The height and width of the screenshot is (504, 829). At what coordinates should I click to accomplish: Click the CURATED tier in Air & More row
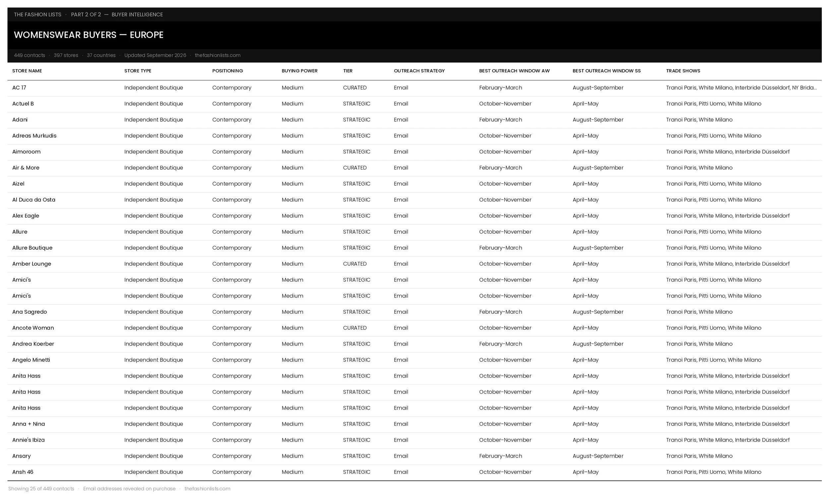click(354, 167)
